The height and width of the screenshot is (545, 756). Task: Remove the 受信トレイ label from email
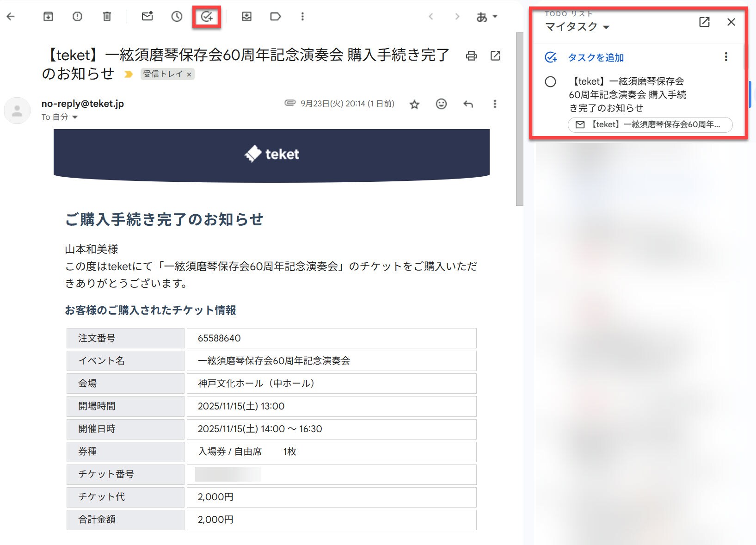pos(189,74)
